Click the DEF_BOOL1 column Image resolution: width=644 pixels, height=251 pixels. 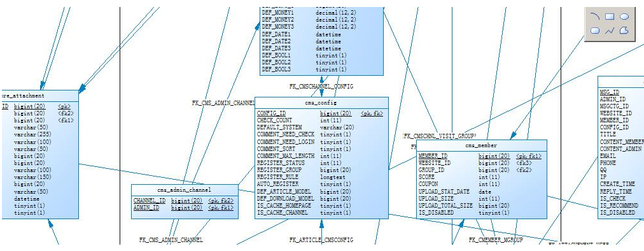coord(276,55)
